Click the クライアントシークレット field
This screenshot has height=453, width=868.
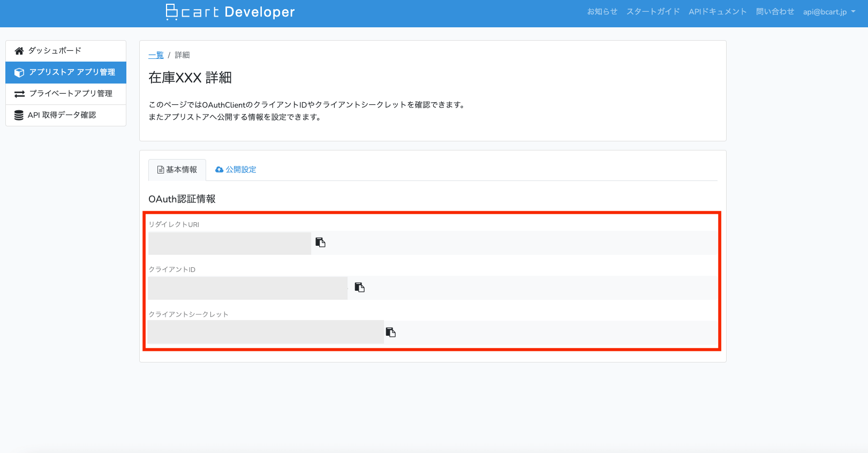click(266, 333)
